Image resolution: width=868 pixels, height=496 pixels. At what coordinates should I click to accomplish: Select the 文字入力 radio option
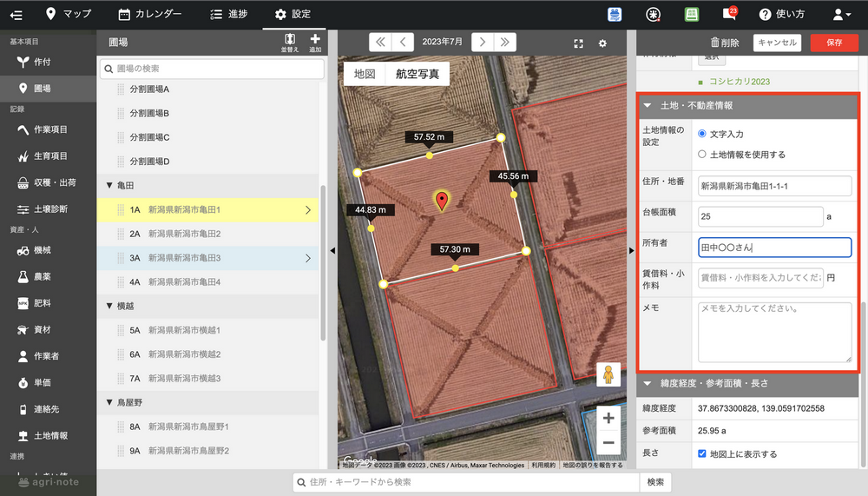(702, 134)
